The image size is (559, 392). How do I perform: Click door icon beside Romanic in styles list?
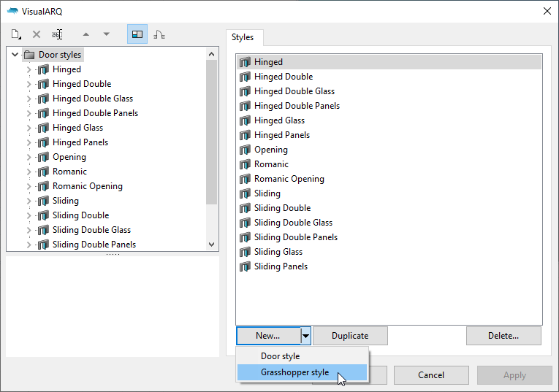[x=245, y=164]
